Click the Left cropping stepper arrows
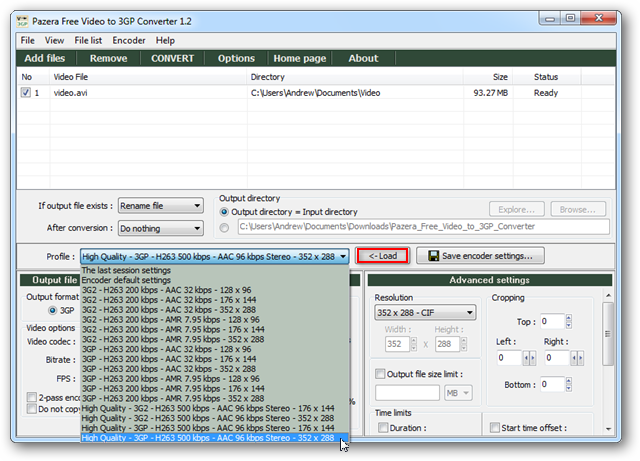 (x=529, y=358)
